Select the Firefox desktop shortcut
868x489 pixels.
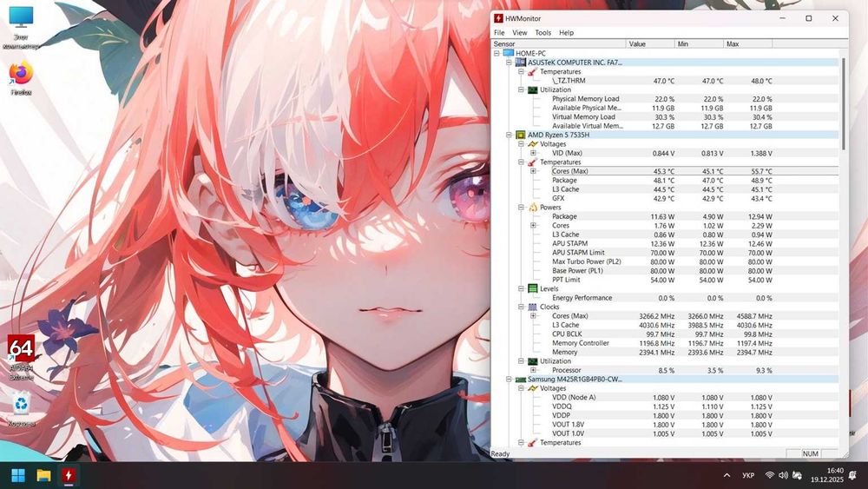21,79
